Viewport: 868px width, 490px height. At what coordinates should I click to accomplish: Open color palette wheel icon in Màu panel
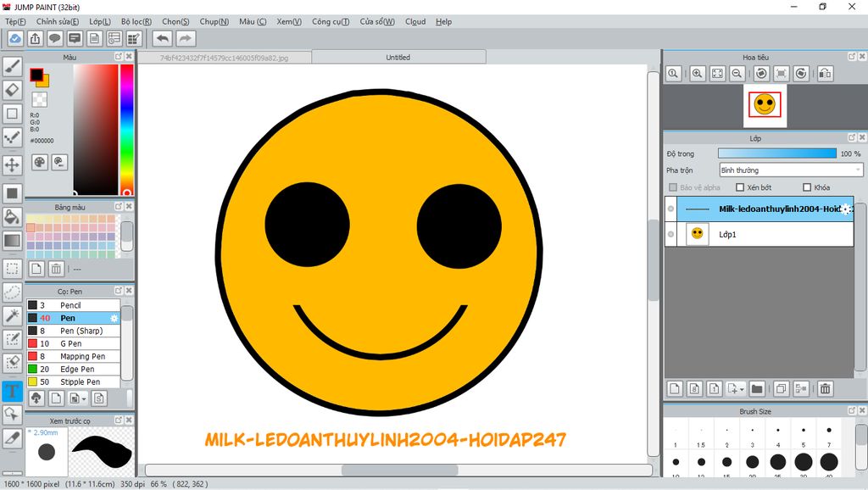click(40, 162)
